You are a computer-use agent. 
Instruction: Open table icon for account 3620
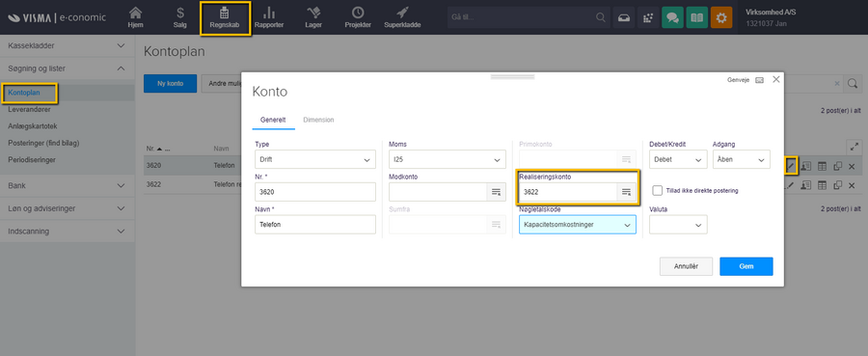click(823, 166)
